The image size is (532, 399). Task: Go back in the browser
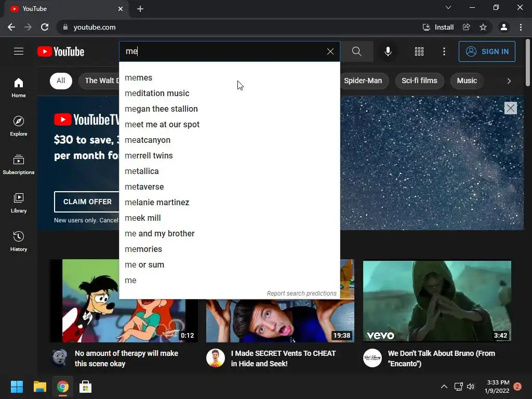pos(11,27)
